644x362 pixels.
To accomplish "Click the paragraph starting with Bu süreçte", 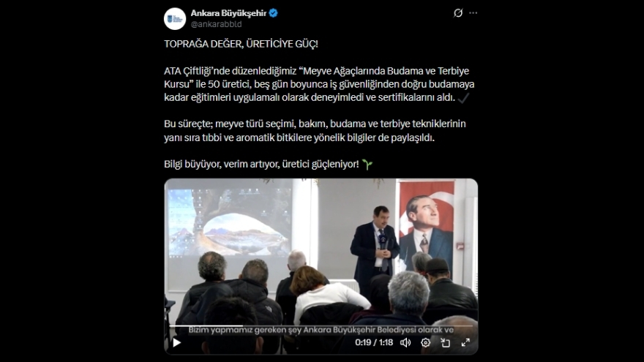I will tap(315, 130).
